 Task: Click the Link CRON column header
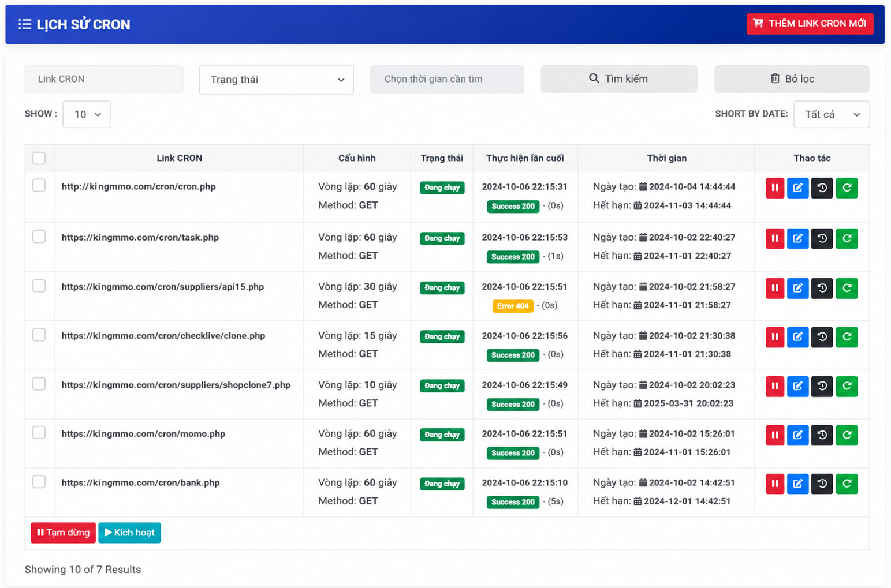(179, 158)
